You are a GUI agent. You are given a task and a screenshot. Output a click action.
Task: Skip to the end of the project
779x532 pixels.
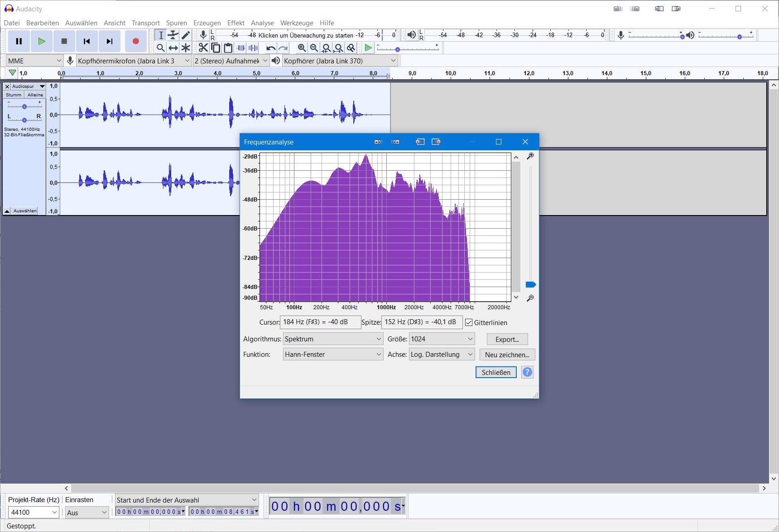pos(110,41)
